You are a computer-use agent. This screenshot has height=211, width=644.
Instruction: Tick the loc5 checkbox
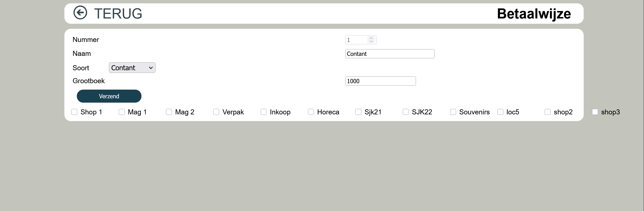pyautogui.click(x=500, y=112)
